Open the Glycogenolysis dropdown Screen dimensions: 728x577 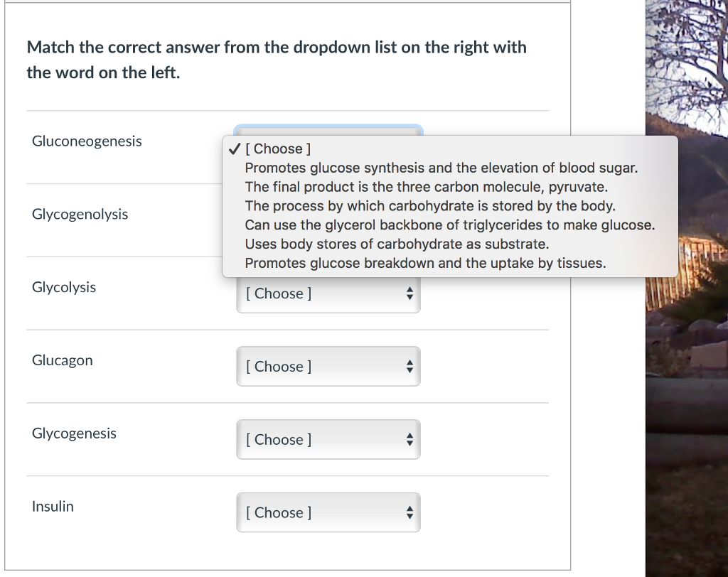coord(328,220)
